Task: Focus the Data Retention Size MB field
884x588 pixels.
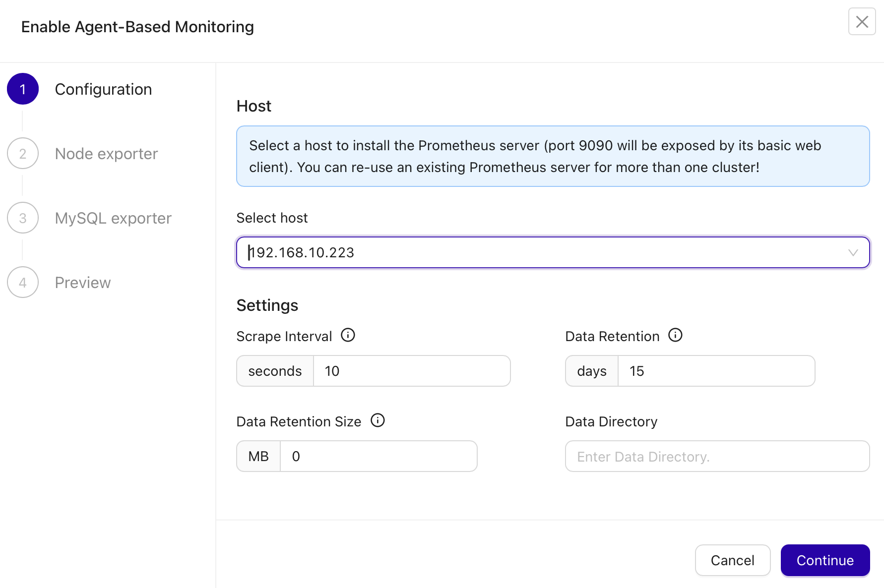Action: coord(378,456)
